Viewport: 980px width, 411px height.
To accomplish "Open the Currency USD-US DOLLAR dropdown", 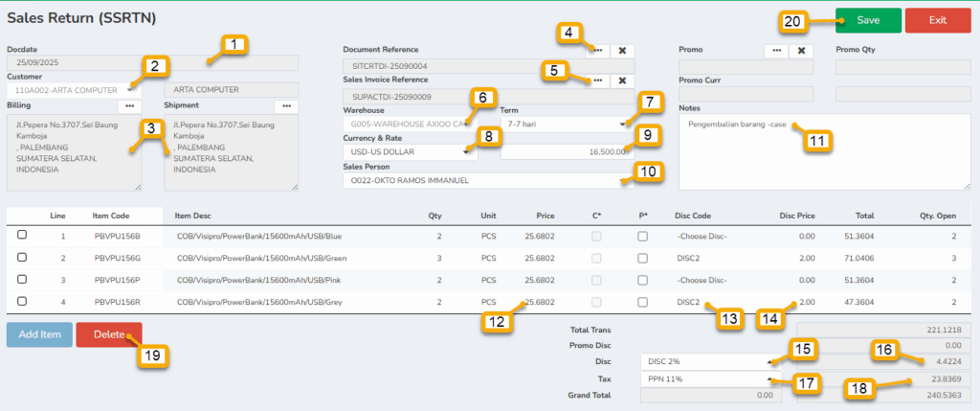I will tap(410, 151).
